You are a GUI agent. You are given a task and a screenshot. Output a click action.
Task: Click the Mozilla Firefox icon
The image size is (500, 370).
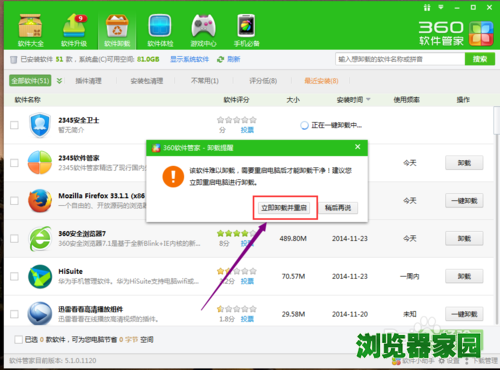point(40,201)
